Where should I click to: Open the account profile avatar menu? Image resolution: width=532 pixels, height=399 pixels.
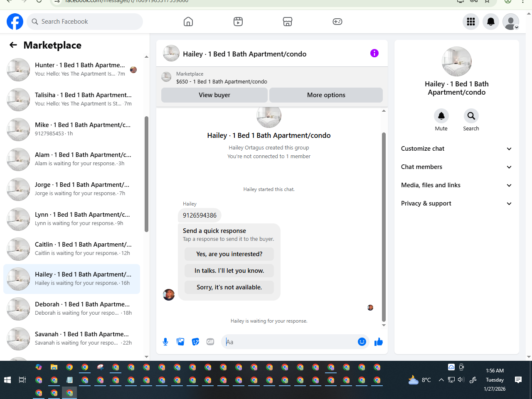pyautogui.click(x=511, y=22)
